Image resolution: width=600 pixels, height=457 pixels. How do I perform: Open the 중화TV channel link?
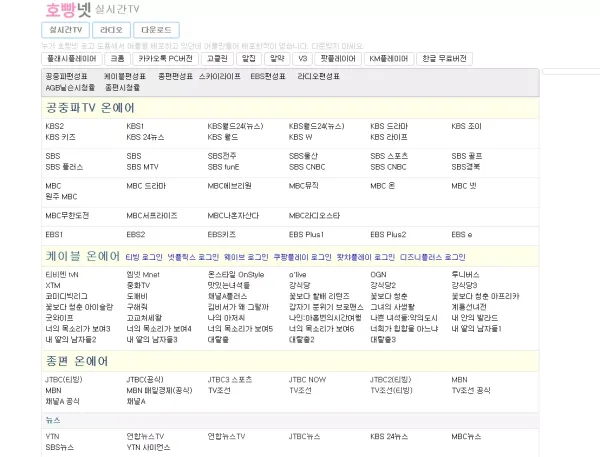[138, 285]
